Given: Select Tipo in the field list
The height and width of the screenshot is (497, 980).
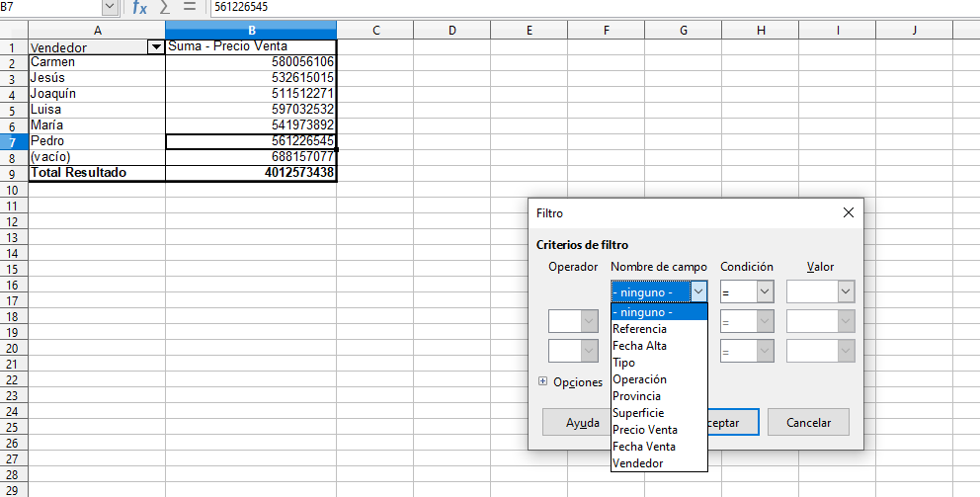Looking at the screenshot, I should tap(659, 363).
